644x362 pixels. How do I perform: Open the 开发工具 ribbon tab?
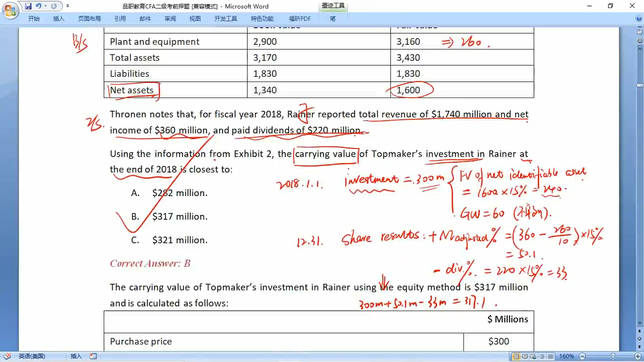[226, 19]
